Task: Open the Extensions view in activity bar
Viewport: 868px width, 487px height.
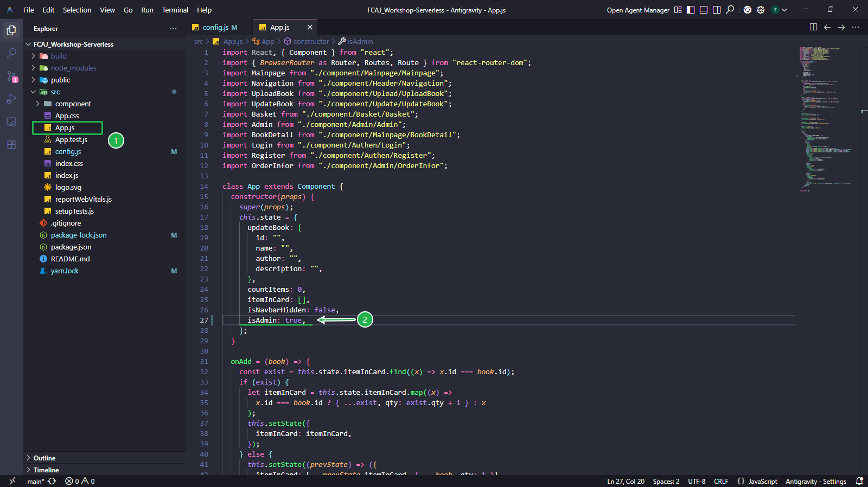Action: pyautogui.click(x=11, y=144)
